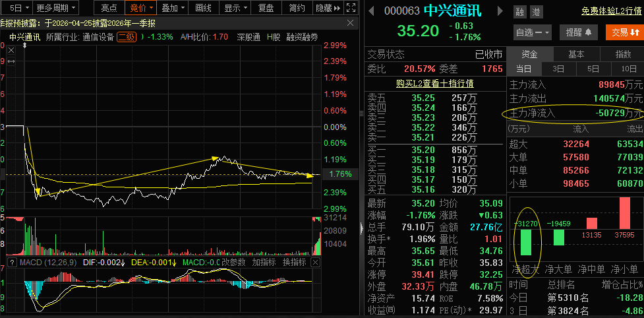
Task: Click the 融 margin-trading badge
Action: click(x=520, y=11)
